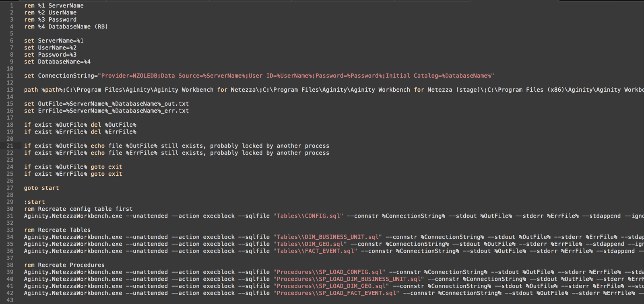
Task: Click line number 5 in the gutter
Action: point(12,34)
